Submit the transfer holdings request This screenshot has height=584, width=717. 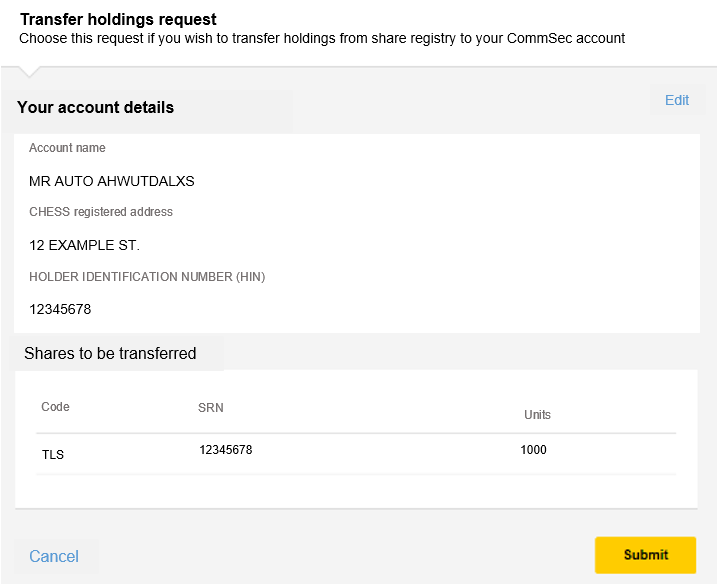point(645,555)
